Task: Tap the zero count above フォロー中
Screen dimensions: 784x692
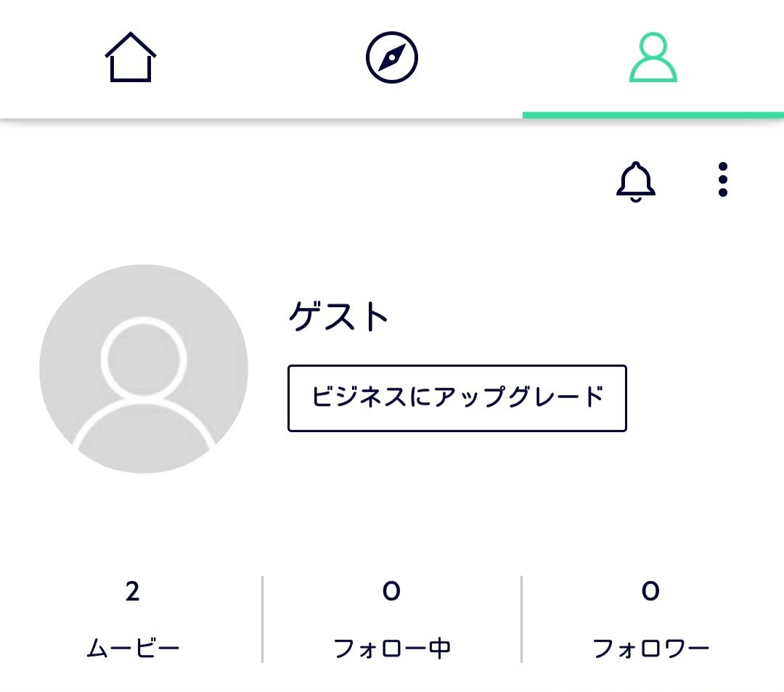Action: click(391, 592)
